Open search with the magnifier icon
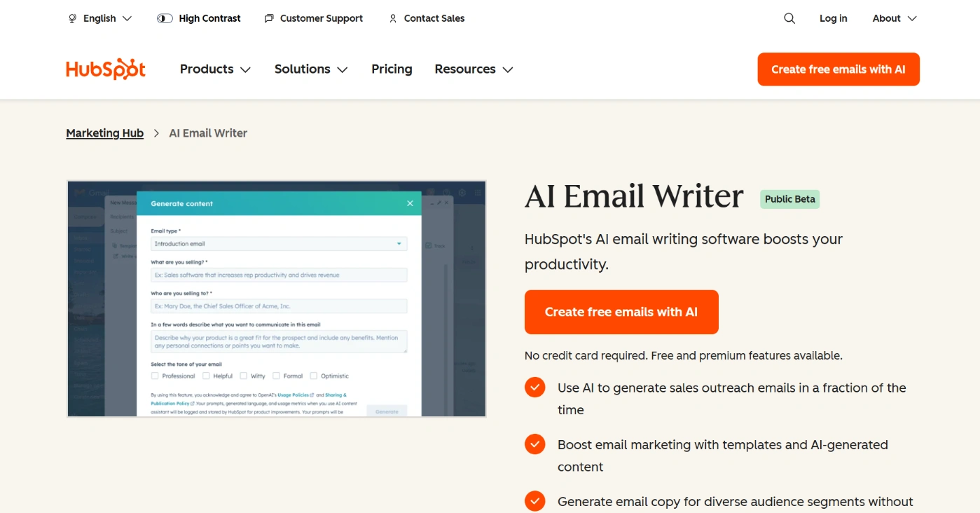Image resolution: width=980 pixels, height=513 pixels. [x=789, y=19]
